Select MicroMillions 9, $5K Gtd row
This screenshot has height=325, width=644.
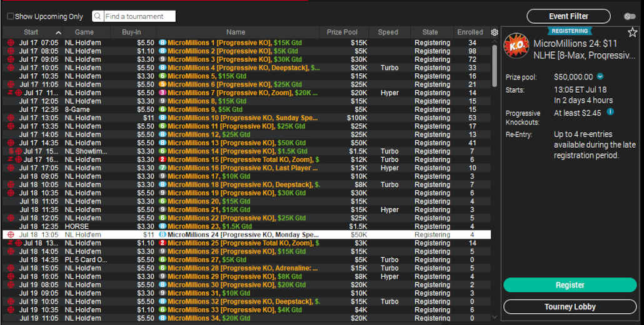pos(246,110)
